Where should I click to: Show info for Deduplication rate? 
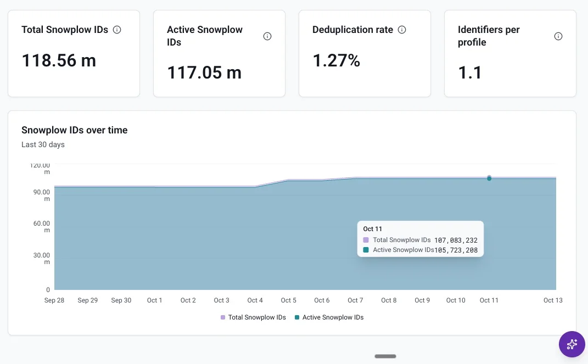402,30
